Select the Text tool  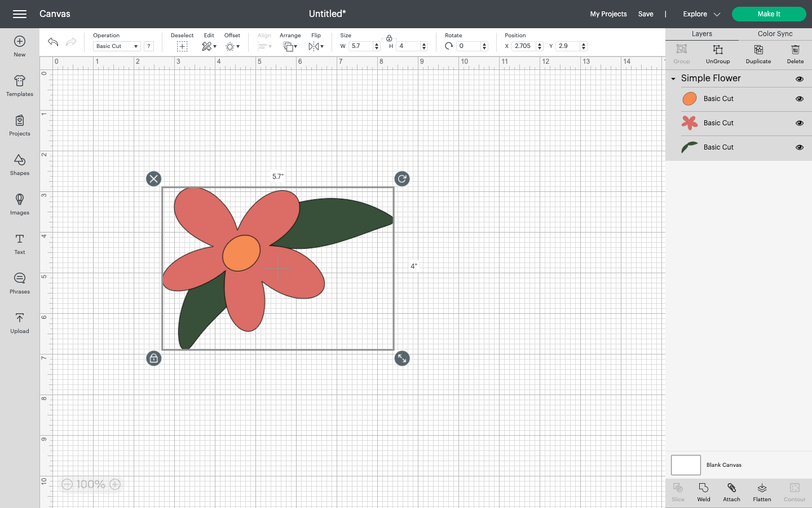tap(19, 244)
